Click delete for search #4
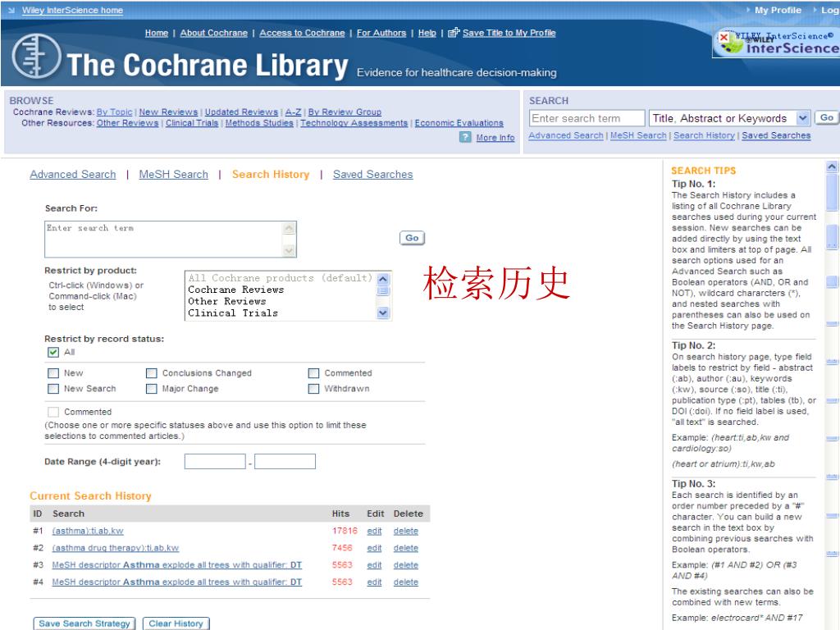Viewport: 840px width, 630px height. (x=405, y=582)
